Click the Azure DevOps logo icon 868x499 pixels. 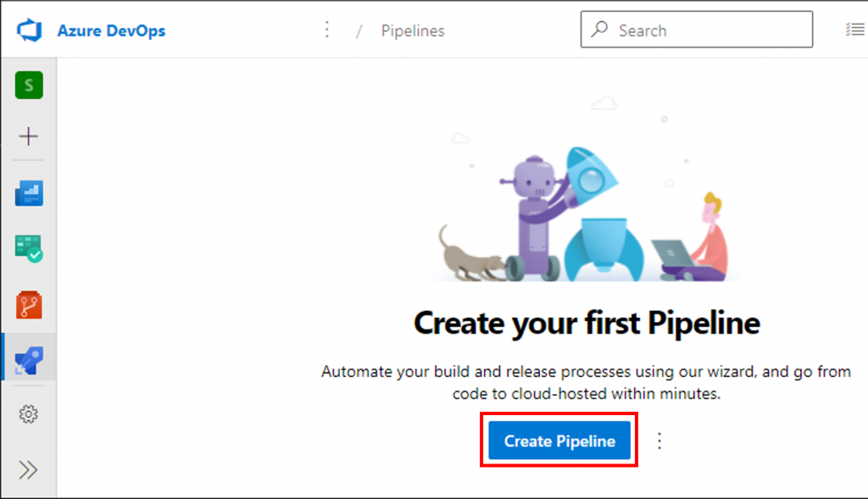29,30
